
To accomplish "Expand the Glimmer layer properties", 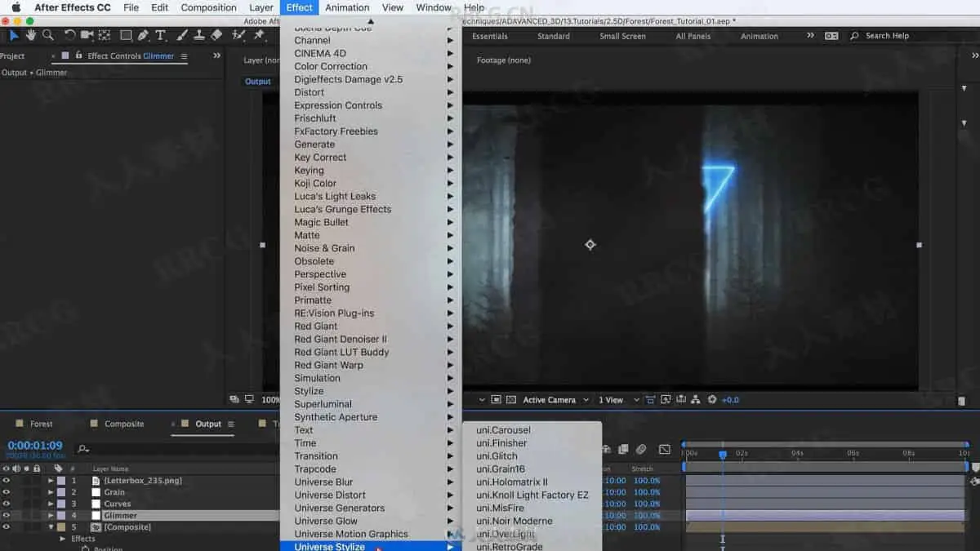I will (x=51, y=515).
